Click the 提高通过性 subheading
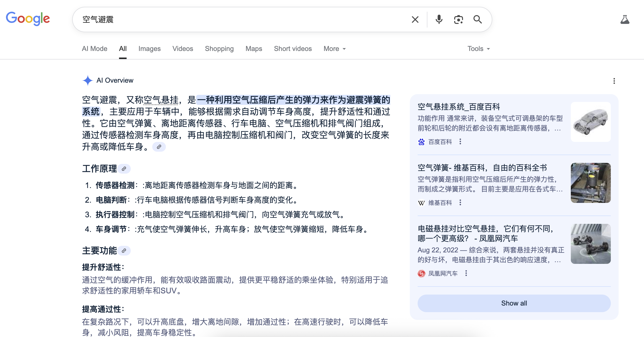The width and height of the screenshot is (644, 337). tap(103, 309)
